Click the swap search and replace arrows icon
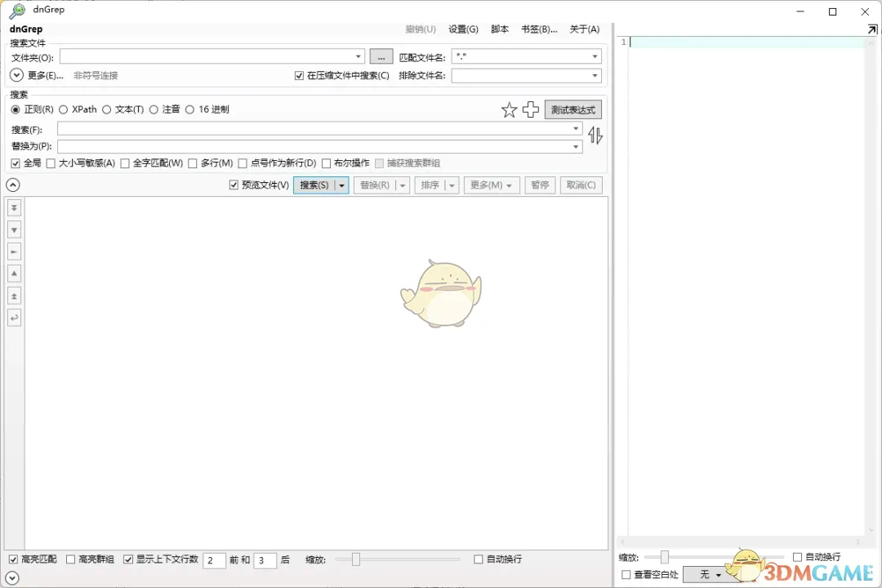The image size is (882, 588). (595, 135)
